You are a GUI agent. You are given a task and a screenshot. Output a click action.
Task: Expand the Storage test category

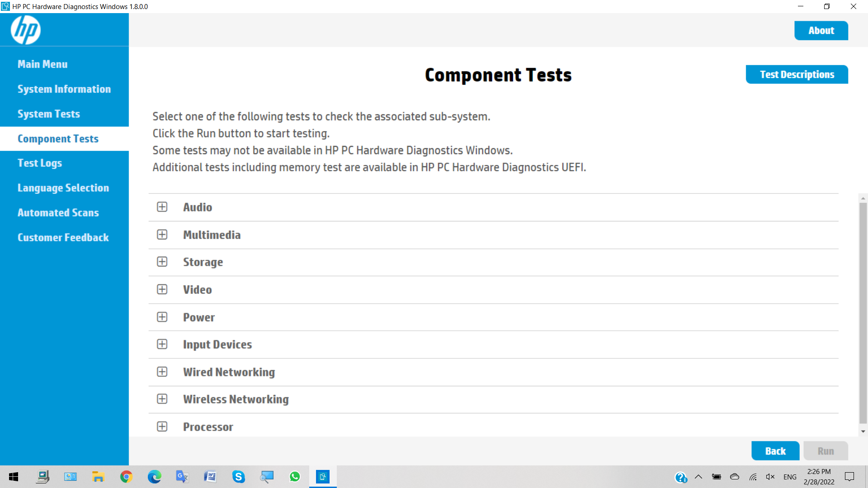(162, 262)
